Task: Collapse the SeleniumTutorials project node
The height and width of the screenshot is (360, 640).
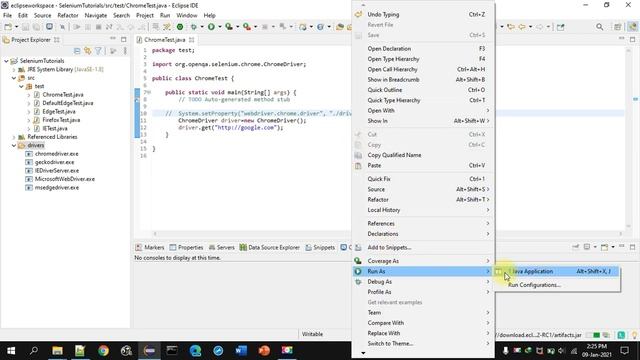Action: coord(6,61)
